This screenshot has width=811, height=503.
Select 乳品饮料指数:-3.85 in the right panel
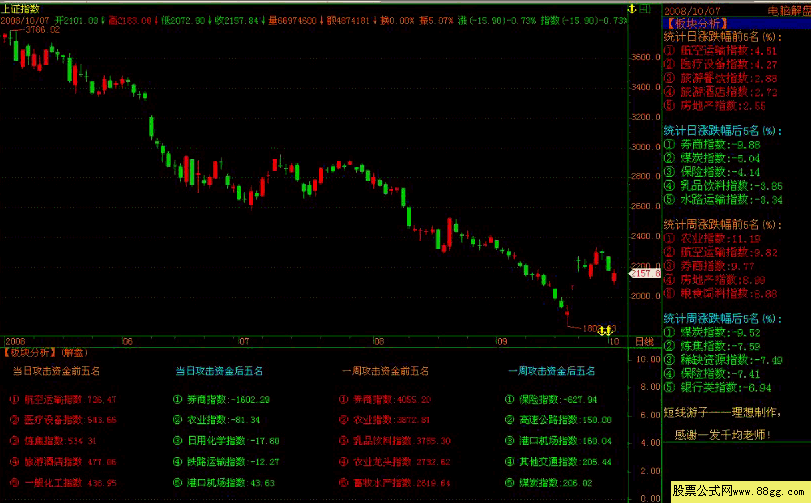(723, 186)
